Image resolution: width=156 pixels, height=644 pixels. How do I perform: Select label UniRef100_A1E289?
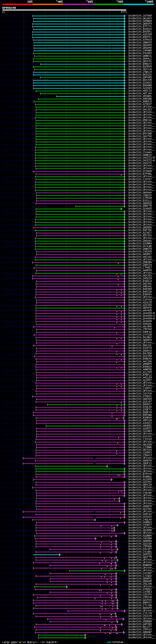(140, 35)
